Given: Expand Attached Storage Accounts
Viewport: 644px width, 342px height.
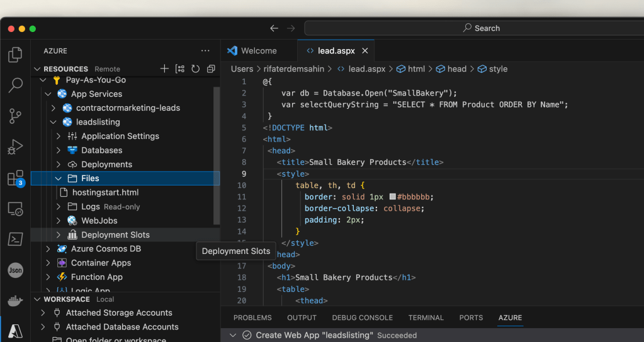Looking at the screenshot, I should pos(43,312).
